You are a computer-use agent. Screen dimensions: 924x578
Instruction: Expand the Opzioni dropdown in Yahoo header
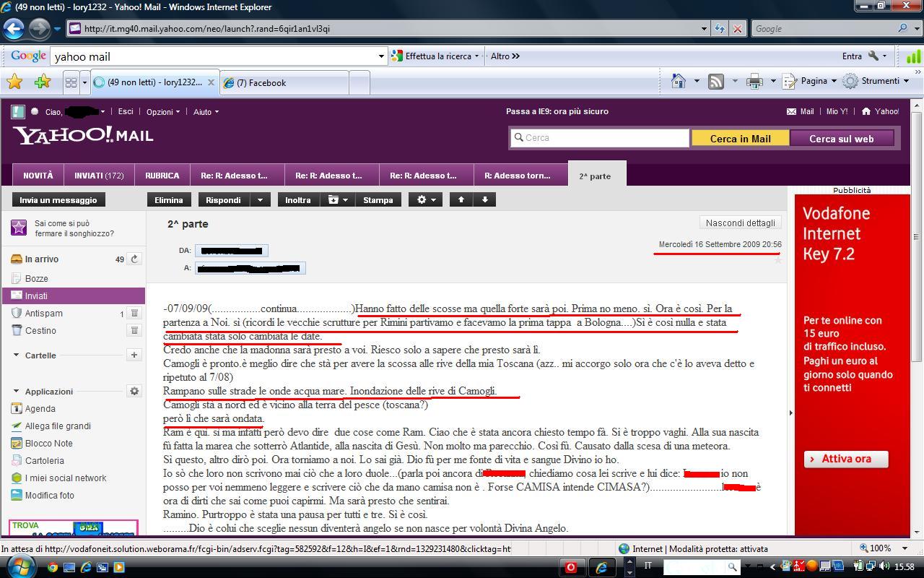pos(163,112)
